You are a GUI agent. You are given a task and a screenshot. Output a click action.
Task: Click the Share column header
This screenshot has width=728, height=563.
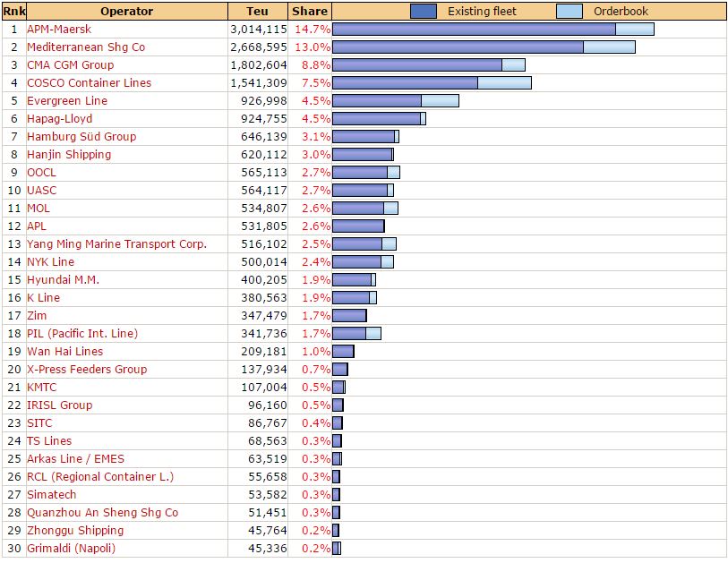[310, 12]
